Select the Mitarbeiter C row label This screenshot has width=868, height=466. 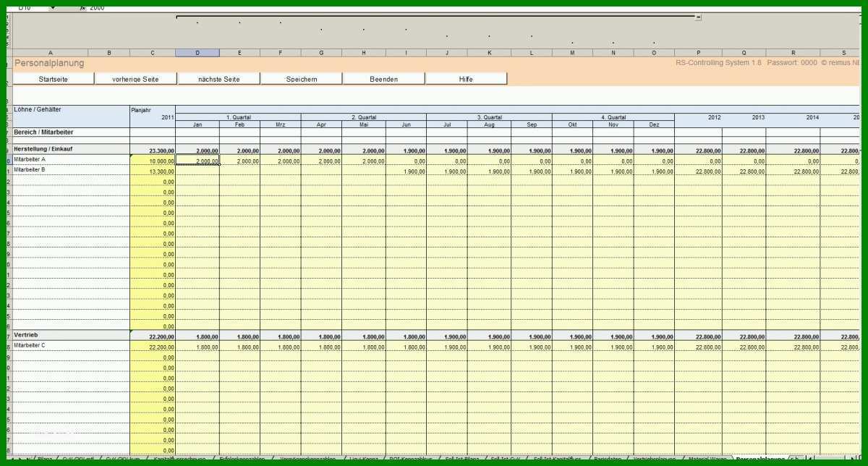(71, 346)
